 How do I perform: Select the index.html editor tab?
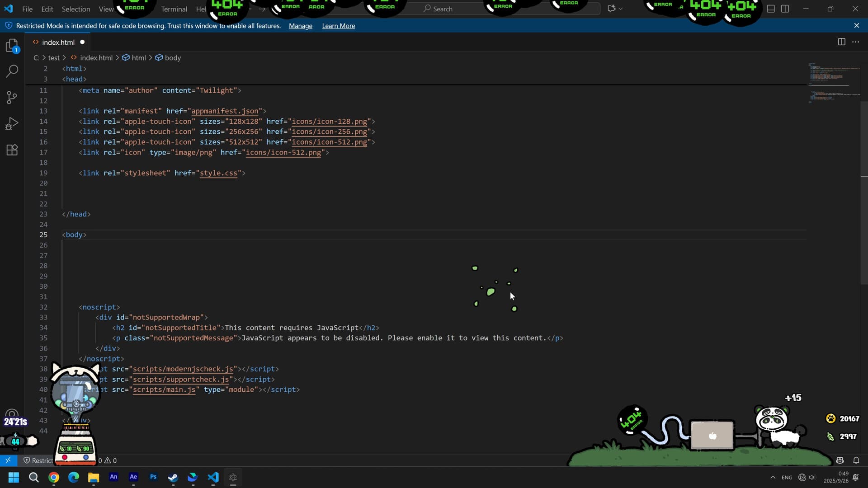[x=58, y=42]
